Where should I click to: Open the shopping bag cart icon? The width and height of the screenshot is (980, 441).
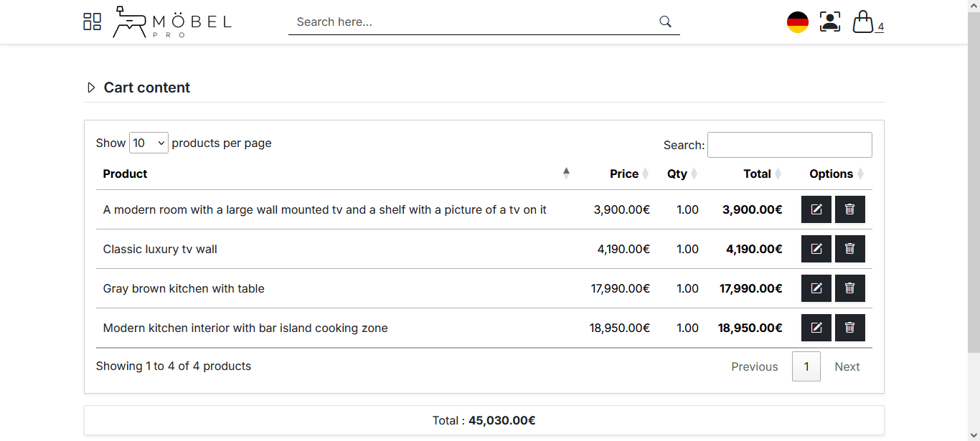point(863,22)
